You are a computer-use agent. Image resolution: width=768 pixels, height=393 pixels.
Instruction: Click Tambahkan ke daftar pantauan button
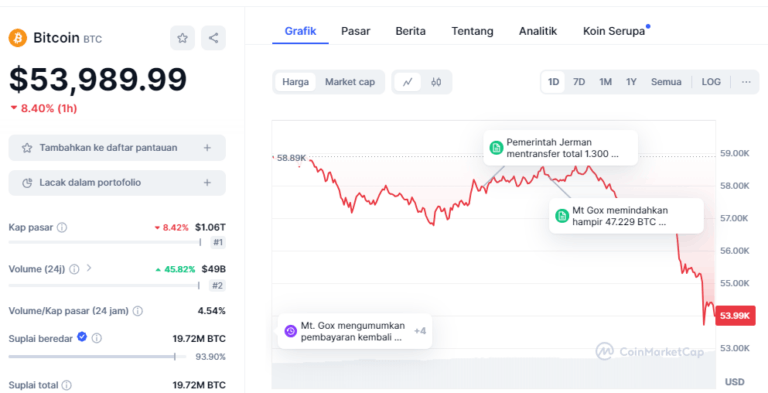tap(117, 147)
